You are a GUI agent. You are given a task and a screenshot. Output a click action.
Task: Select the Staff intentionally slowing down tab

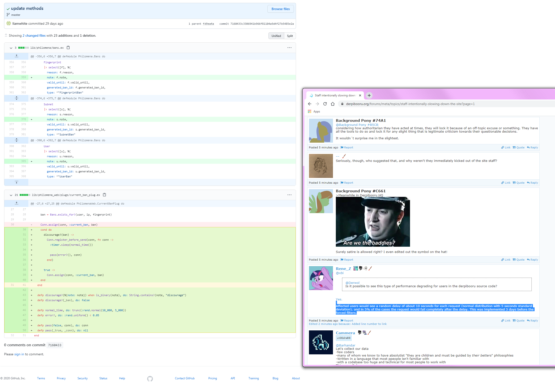(x=335, y=96)
